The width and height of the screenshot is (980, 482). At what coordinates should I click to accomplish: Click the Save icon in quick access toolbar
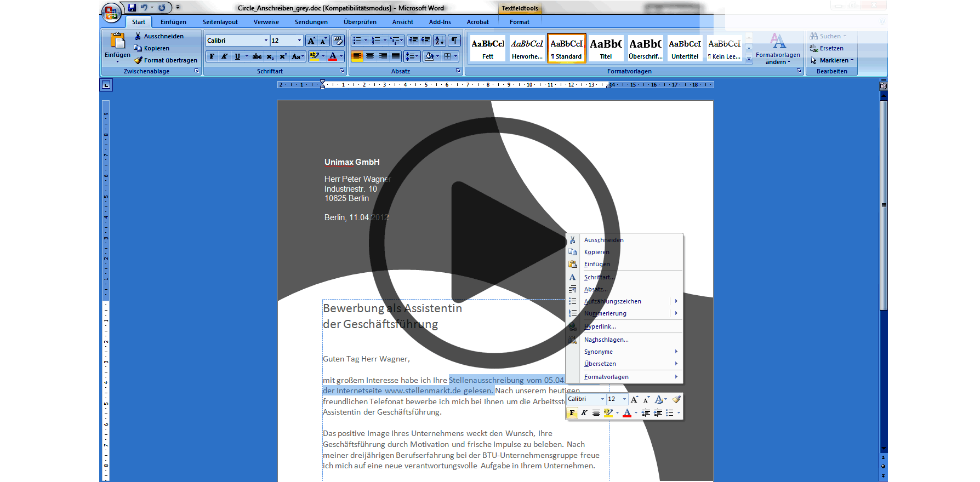point(132,8)
